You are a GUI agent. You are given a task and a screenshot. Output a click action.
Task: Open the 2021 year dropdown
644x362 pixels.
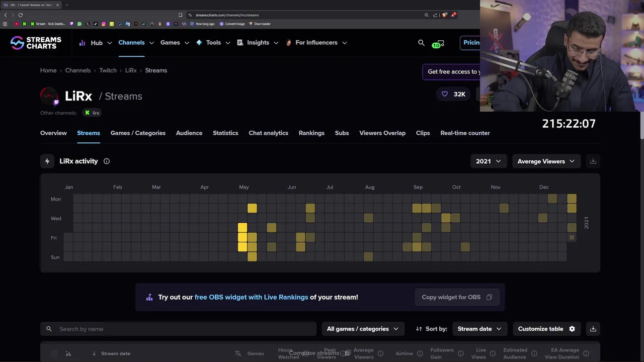pyautogui.click(x=488, y=161)
